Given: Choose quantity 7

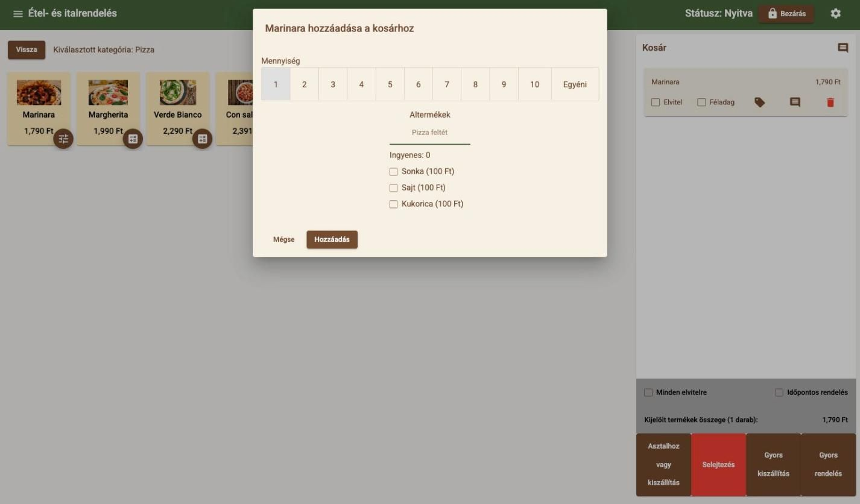Looking at the screenshot, I should coord(447,84).
